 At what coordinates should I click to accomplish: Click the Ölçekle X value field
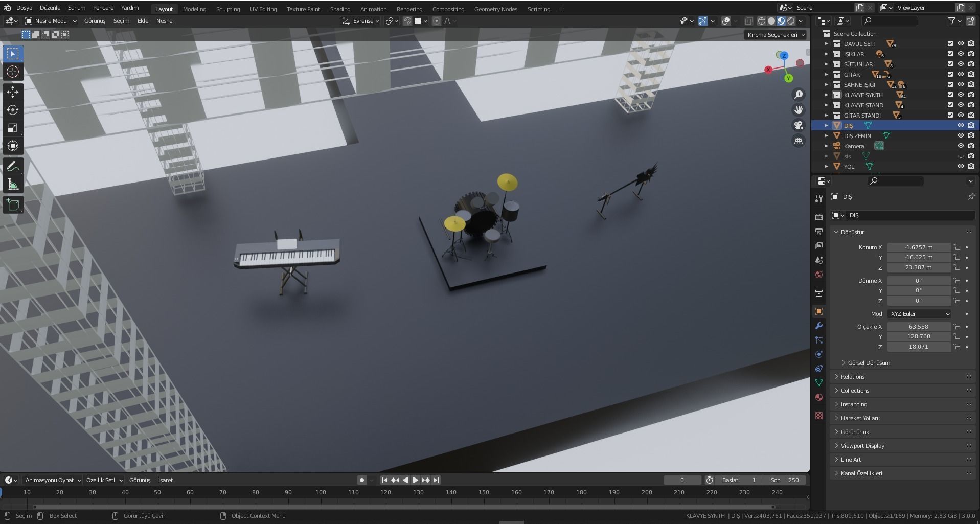pyautogui.click(x=919, y=327)
